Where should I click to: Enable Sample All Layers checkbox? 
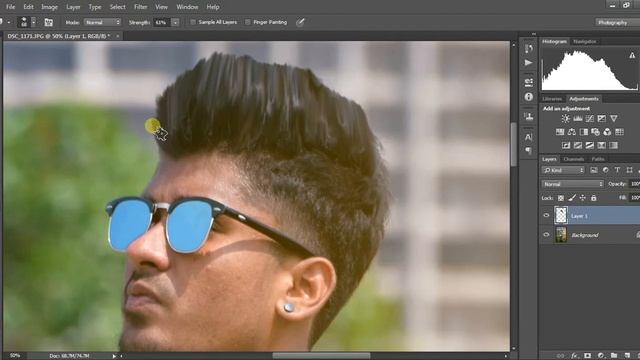click(193, 22)
